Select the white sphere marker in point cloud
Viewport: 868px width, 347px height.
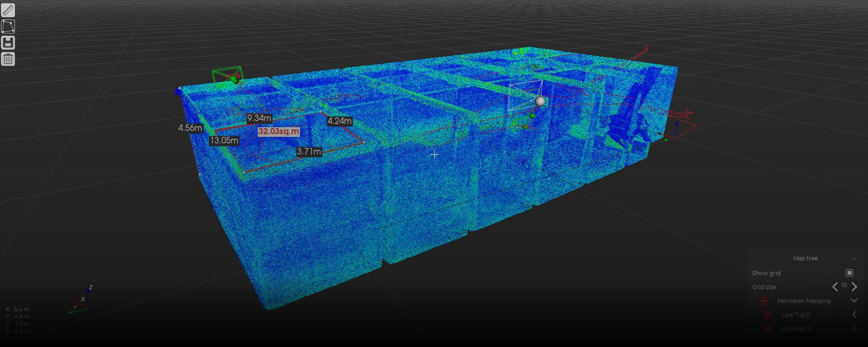[540, 101]
